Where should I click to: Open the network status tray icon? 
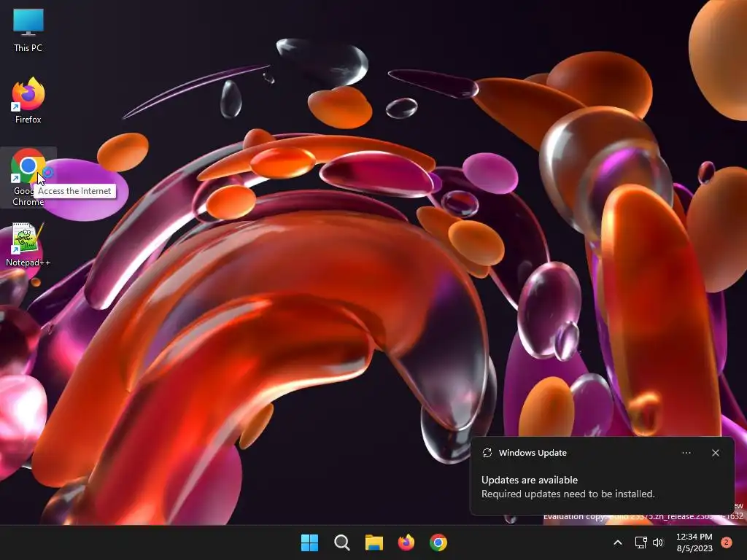pos(640,542)
